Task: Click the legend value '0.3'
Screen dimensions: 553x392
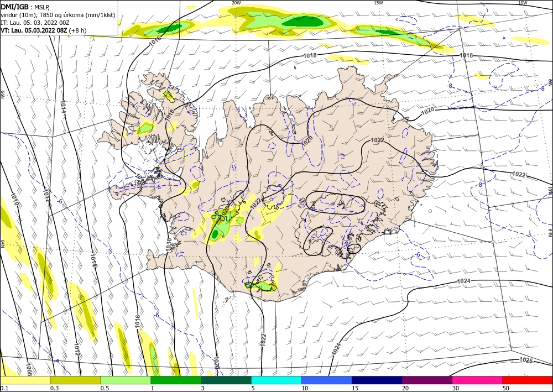Action: pos(54,388)
